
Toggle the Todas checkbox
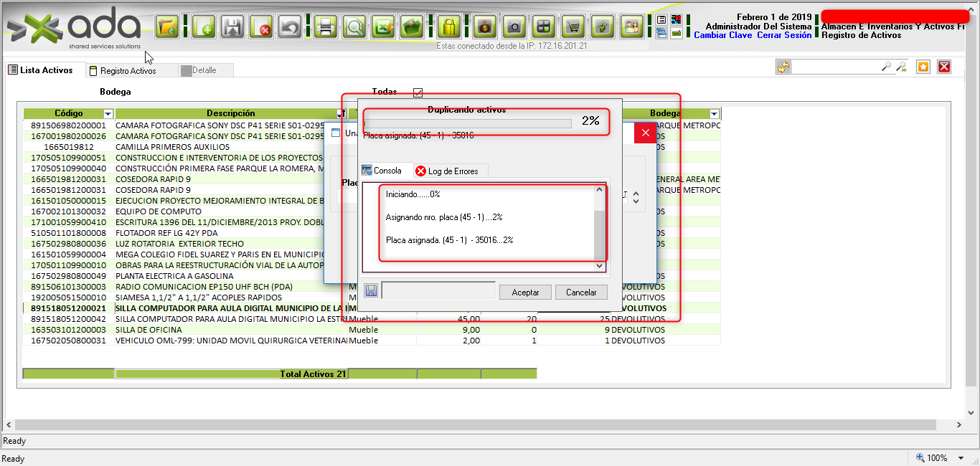418,92
